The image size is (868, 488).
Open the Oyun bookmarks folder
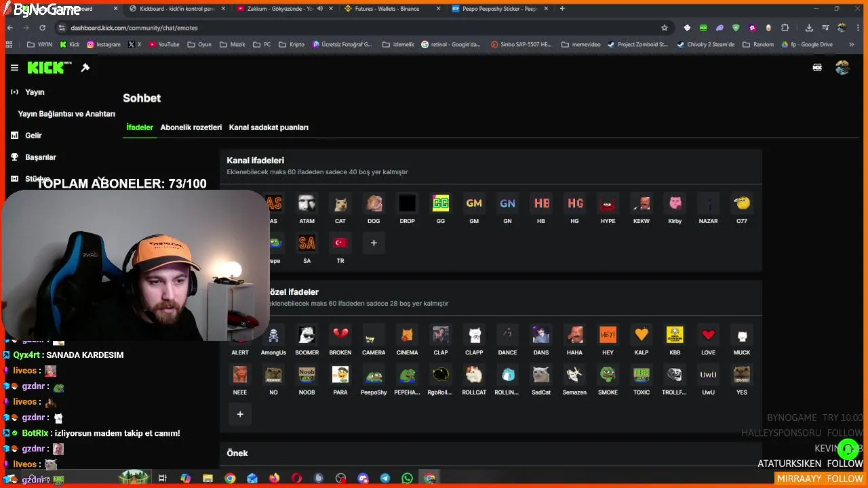pyautogui.click(x=199, y=45)
